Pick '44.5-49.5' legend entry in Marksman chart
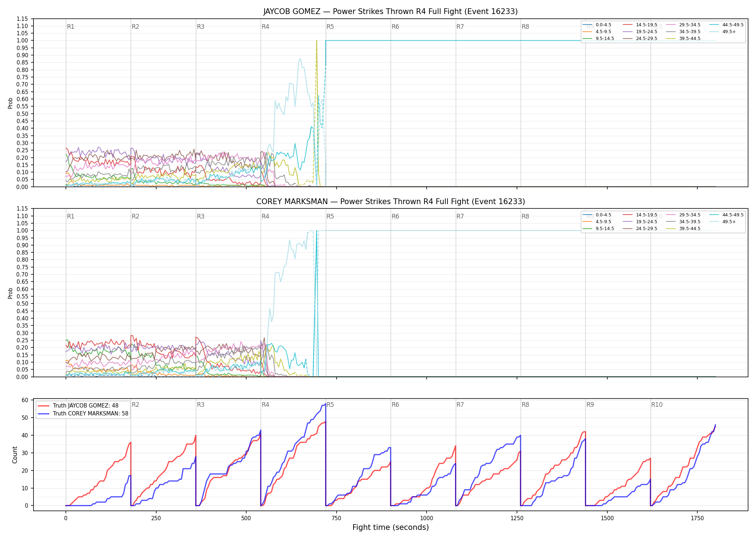Image resolution: width=756 pixels, height=540 pixels. click(726, 215)
